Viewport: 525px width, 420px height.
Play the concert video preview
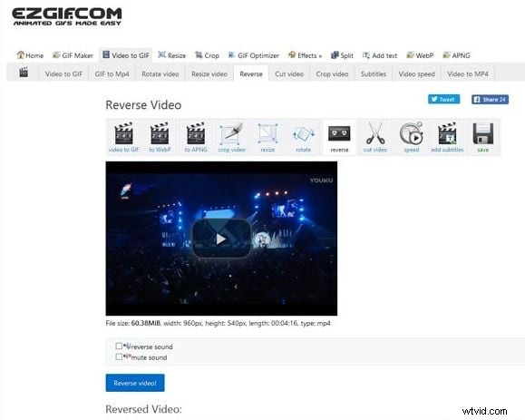(221, 239)
